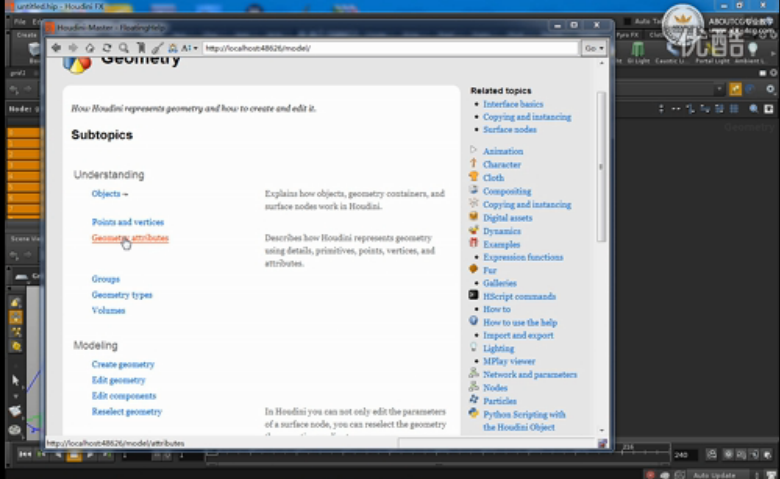Open the Interface basics related topic
The height and width of the screenshot is (479, 780).
click(x=513, y=104)
